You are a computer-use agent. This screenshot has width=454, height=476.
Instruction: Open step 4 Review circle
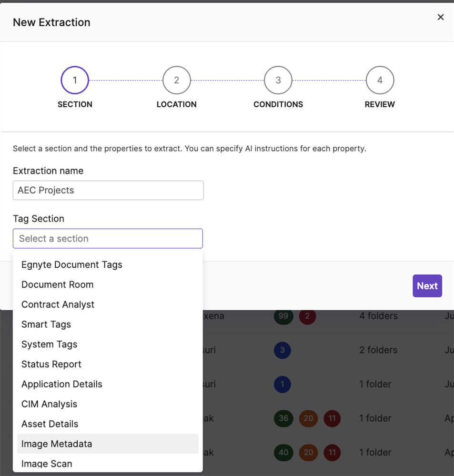point(380,80)
